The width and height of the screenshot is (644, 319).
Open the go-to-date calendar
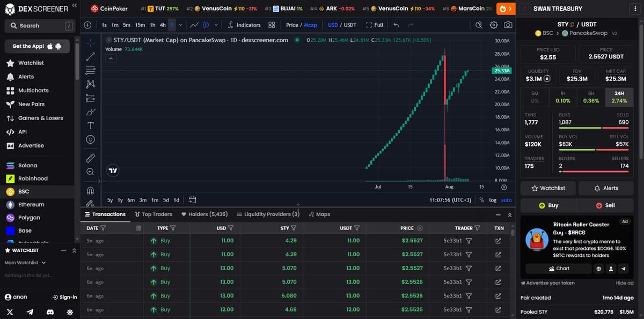(192, 200)
